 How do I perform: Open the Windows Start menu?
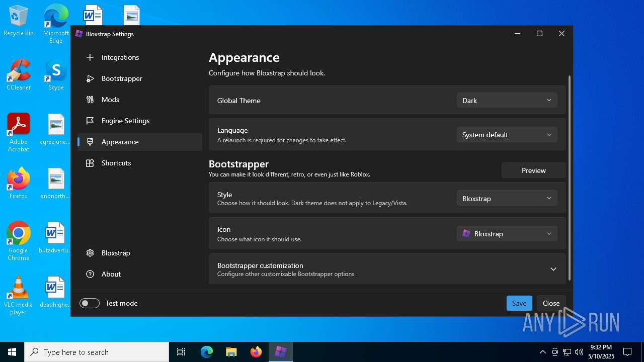pyautogui.click(x=12, y=352)
